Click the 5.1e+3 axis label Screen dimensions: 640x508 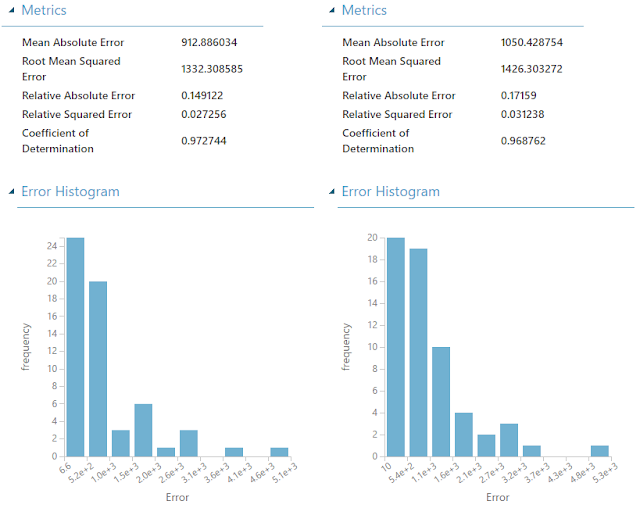coord(285,473)
